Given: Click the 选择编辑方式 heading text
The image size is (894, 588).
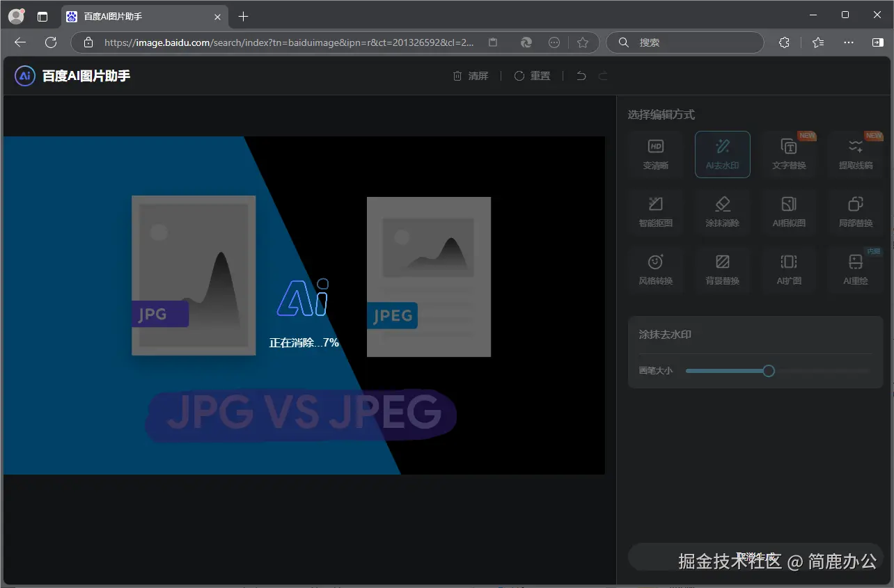Looking at the screenshot, I should click(x=661, y=115).
